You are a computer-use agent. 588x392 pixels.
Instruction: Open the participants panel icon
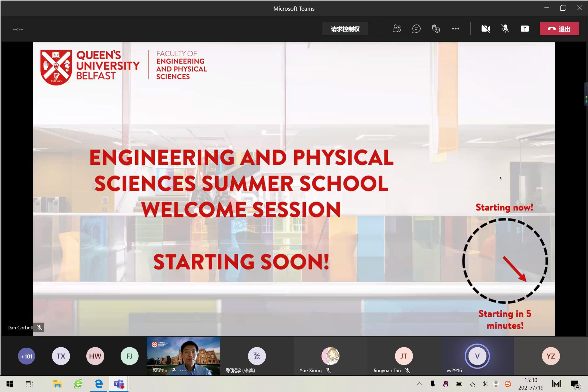point(397,29)
